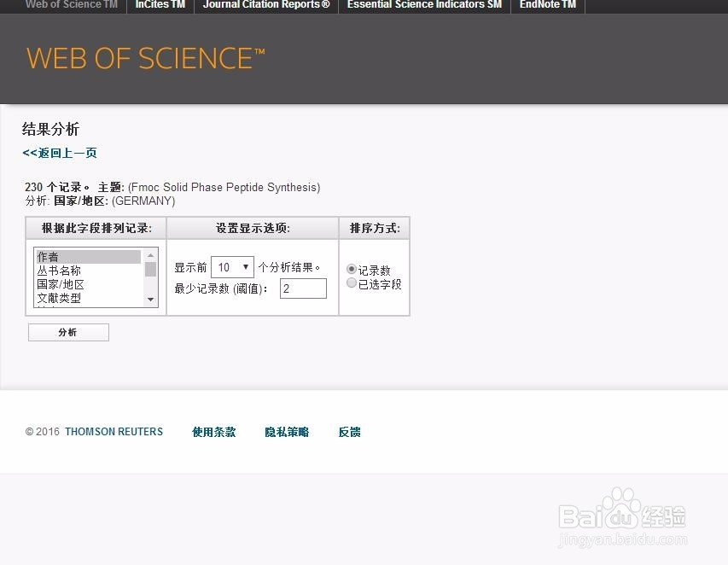Open the InCites TM tab

point(160,4)
